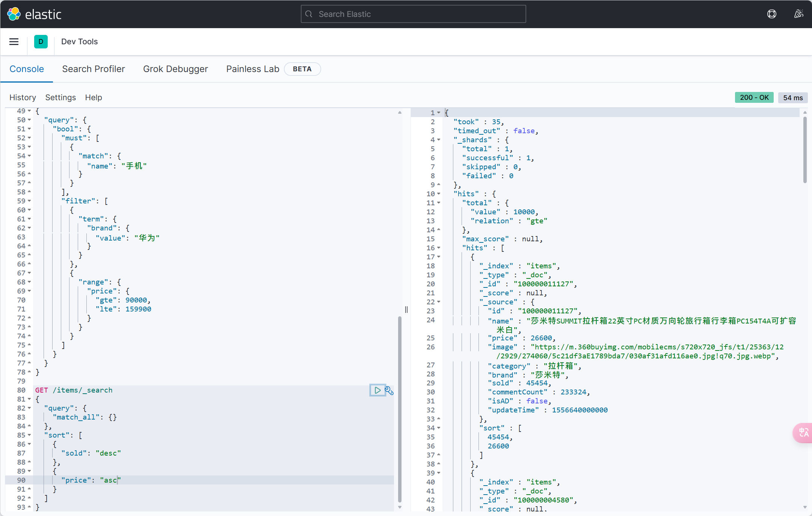Fold the "_shards" object in response
Screen dimensions: 812x516
pos(438,140)
